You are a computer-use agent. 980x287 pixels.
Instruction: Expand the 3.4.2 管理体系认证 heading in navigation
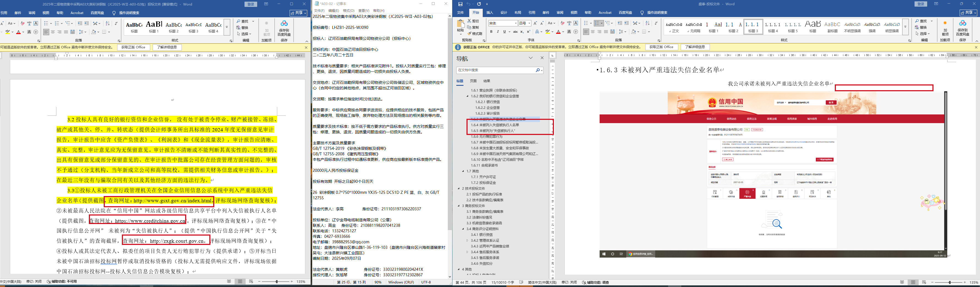point(468,240)
